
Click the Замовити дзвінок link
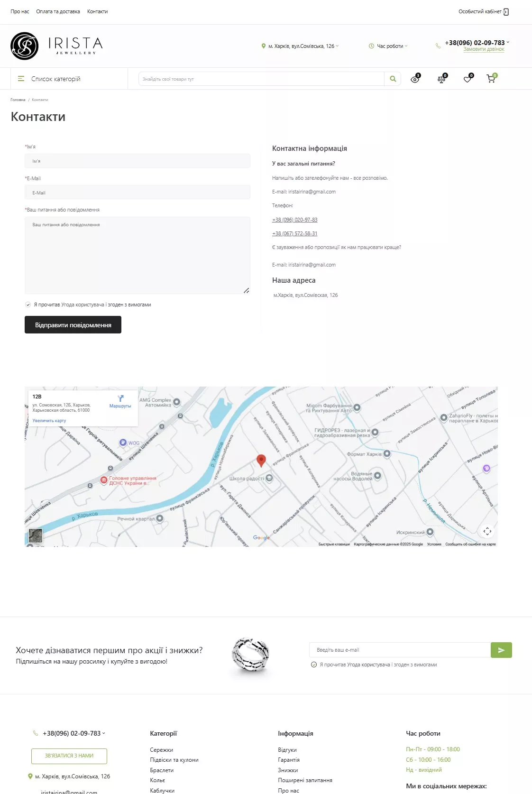[484, 49]
